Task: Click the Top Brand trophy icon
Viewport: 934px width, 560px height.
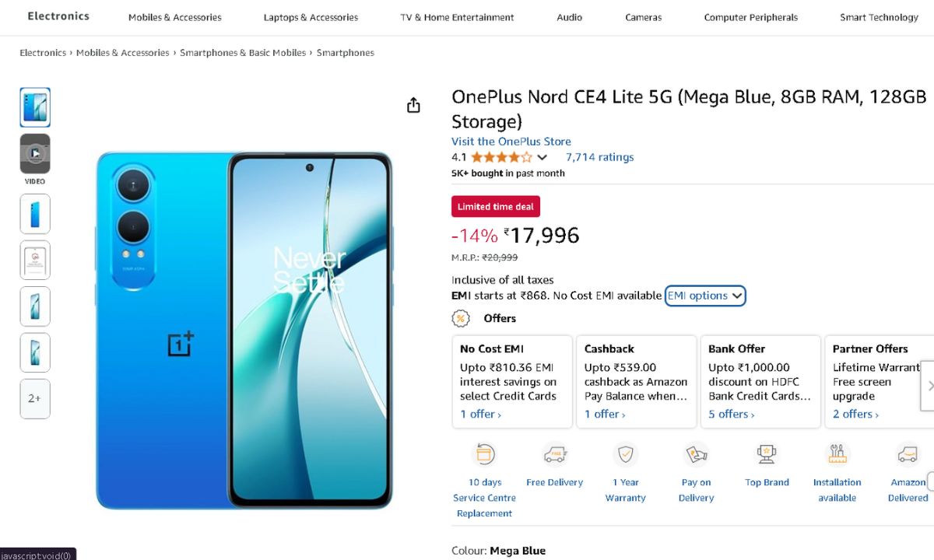Action: click(x=767, y=454)
